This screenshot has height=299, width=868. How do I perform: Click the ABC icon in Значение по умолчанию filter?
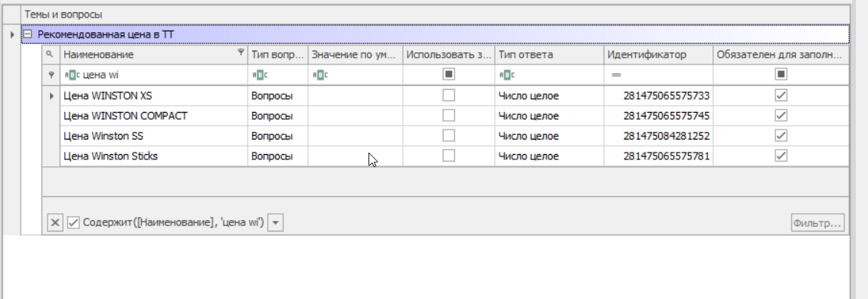[x=320, y=75]
